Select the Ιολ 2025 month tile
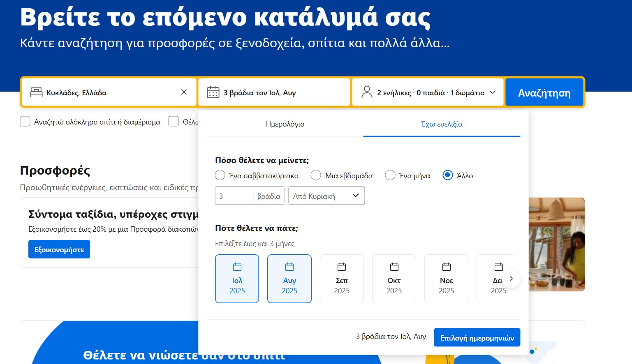The width and height of the screenshot is (632, 364). pos(237,279)
